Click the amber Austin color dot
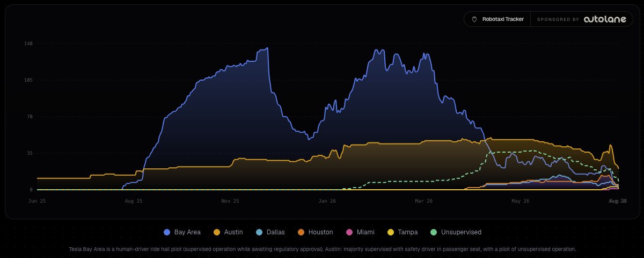 (217, 232)
